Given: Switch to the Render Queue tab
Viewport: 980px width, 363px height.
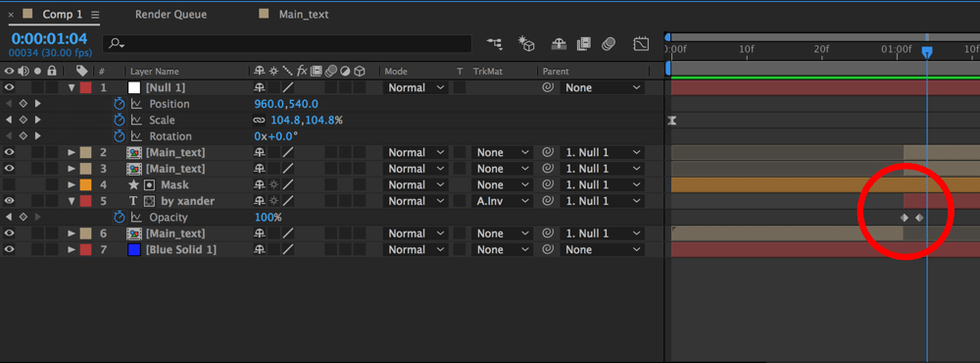Looking at the screenshot, I should (171, 14).
